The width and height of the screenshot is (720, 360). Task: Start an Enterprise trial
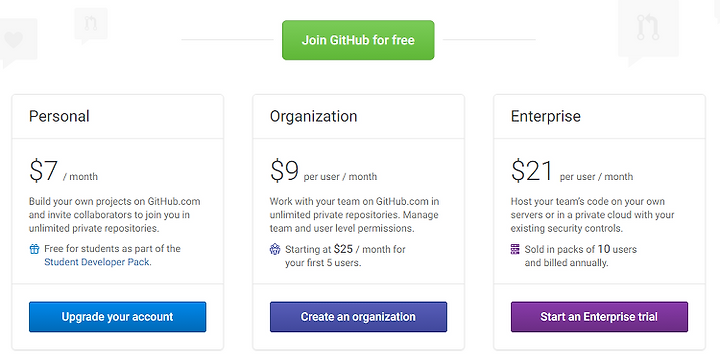coord(599,317)
